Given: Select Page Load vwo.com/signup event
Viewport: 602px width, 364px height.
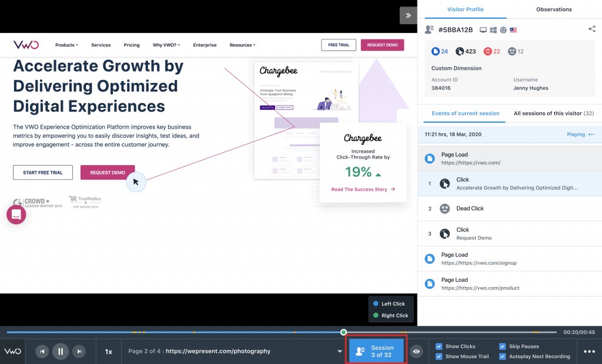Looking at the screenshot, I should (510, 258).
